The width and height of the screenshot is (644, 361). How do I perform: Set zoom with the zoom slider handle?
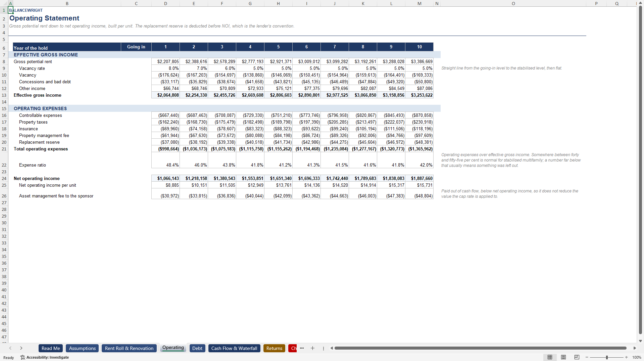pos(607,357)
